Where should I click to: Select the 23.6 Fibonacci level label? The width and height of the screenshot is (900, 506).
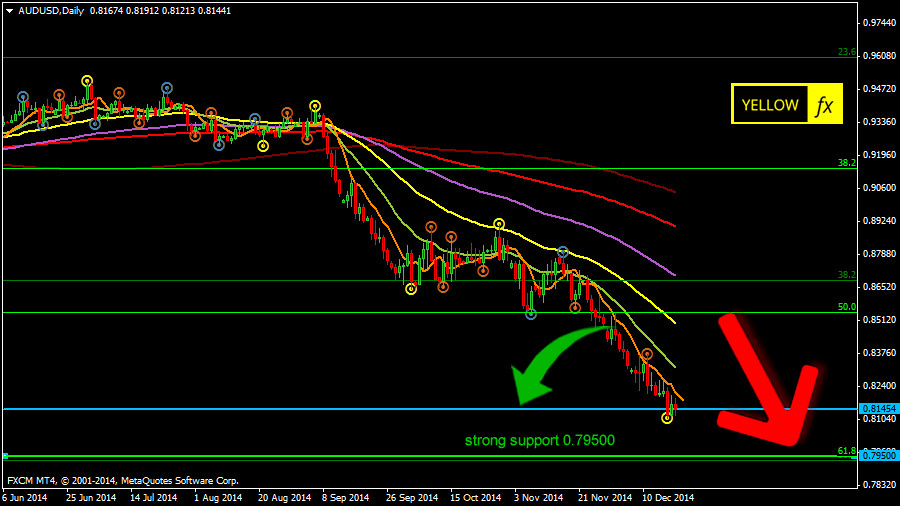coord(845,52)
